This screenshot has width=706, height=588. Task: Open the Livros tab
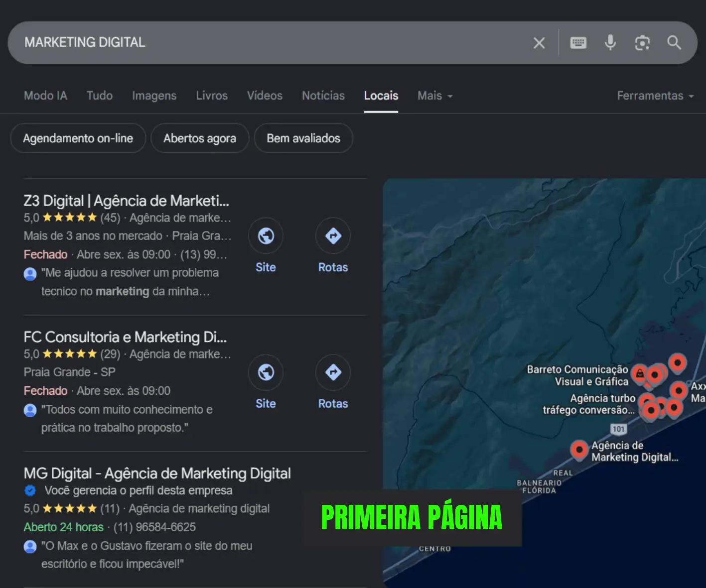click(212, 96)
